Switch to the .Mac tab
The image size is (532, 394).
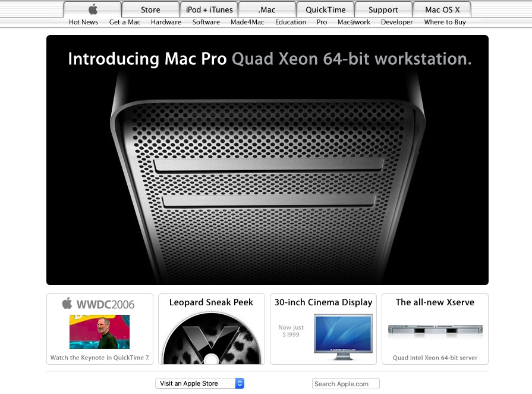coord(267,10)
